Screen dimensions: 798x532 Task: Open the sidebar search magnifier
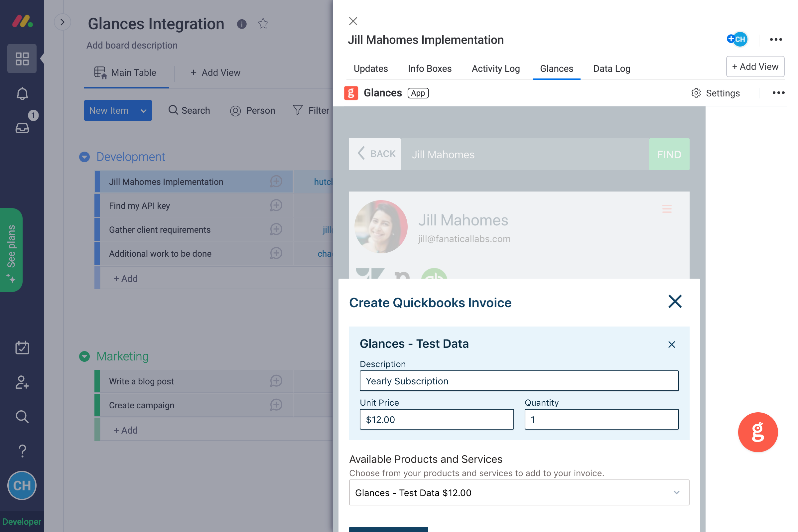point(22,417)
